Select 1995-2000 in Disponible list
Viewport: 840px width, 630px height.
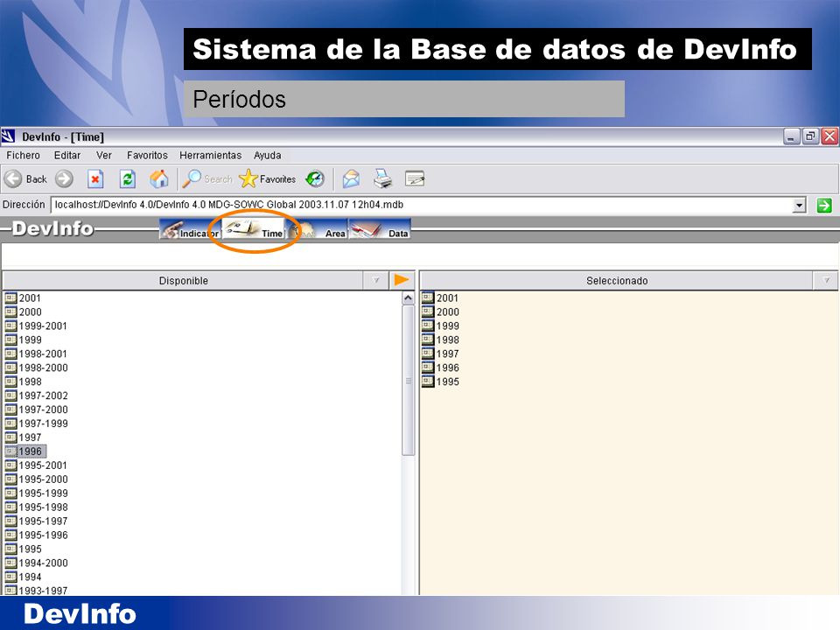[37, 479]
